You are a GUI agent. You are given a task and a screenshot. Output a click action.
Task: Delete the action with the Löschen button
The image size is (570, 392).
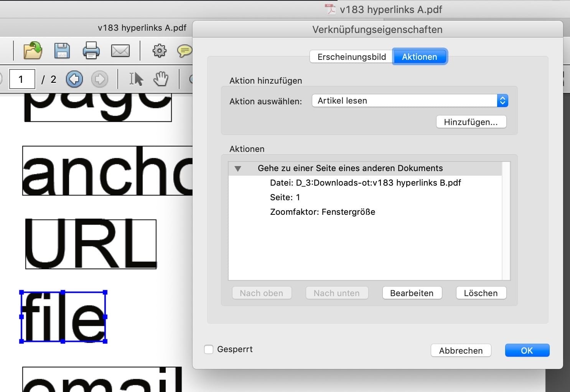point(481,293)
